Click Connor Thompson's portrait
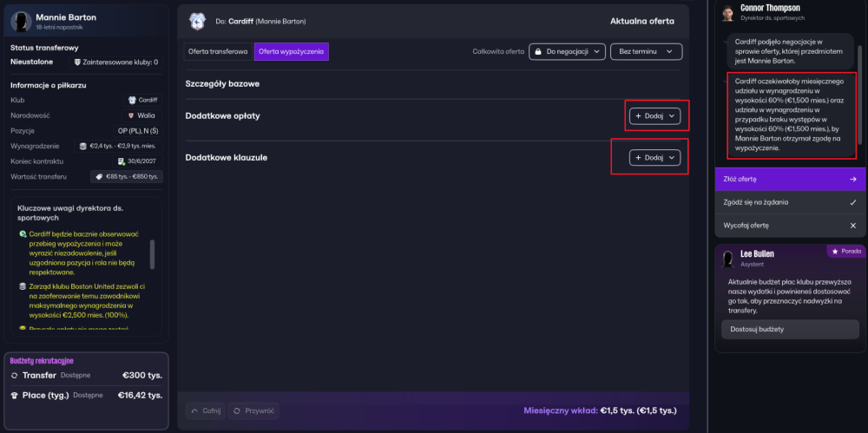 727,13
